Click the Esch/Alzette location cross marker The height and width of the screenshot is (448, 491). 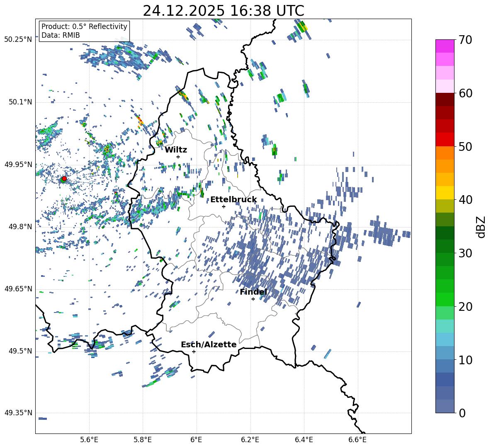click(x=194, y=351)
